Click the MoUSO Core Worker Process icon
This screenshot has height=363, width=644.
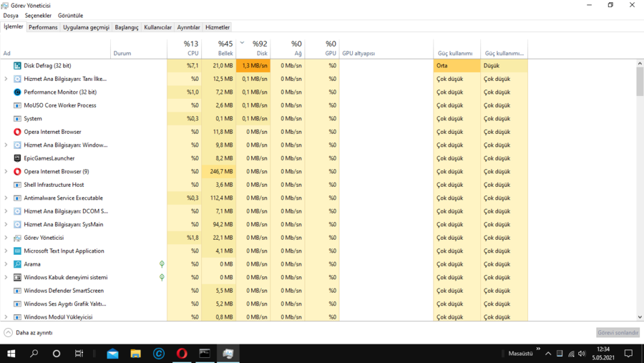tap(17, 105)
